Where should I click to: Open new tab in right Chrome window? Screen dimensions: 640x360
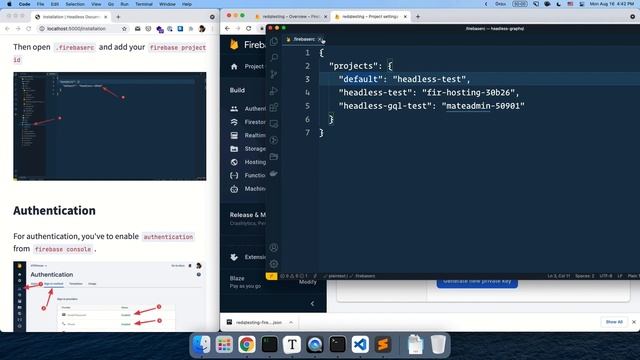tap(418, 17)
